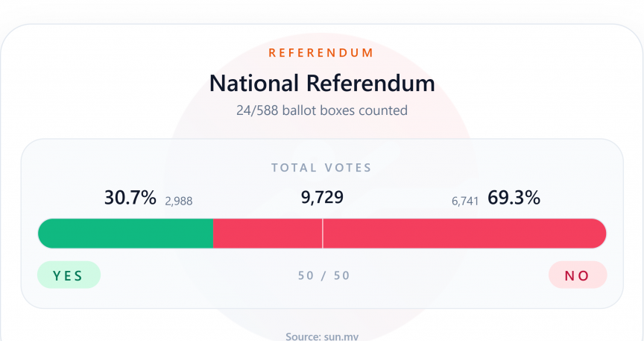This screenshot has height=341, width=644.
Task: Click the midpoint divider line on the bar
Action: click(322, 234)
